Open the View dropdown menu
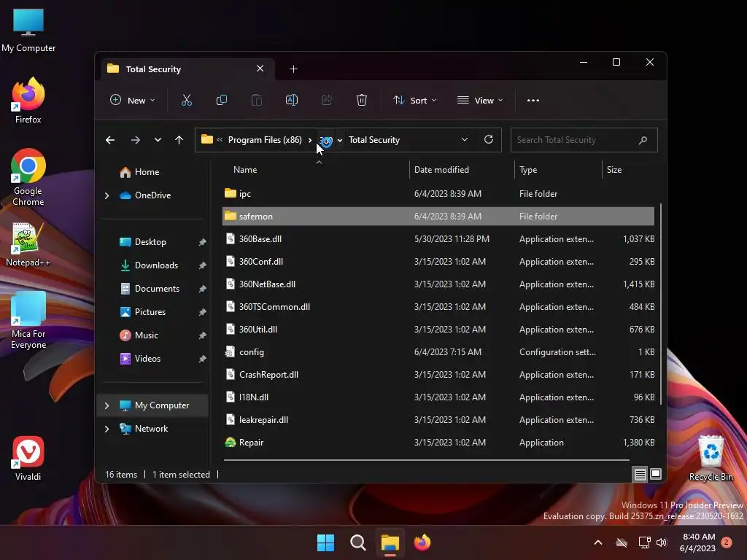This screenshot has height=560, width=747. coord(480,101)
